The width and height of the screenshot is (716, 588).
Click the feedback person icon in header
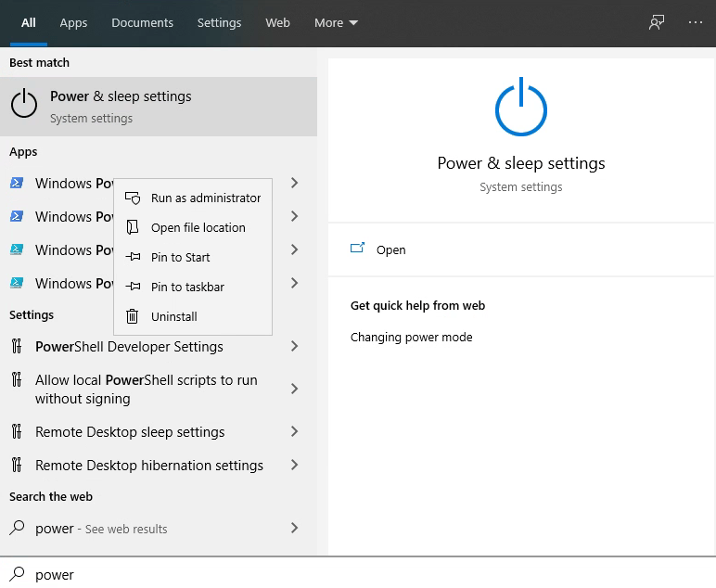coord(657,22)
